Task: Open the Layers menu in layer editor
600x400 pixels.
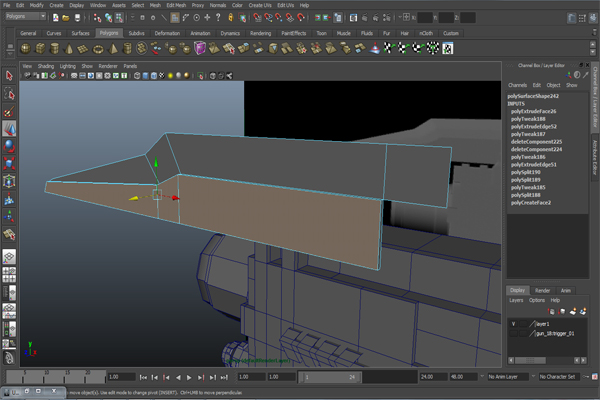Action: (x=516, y=300)
